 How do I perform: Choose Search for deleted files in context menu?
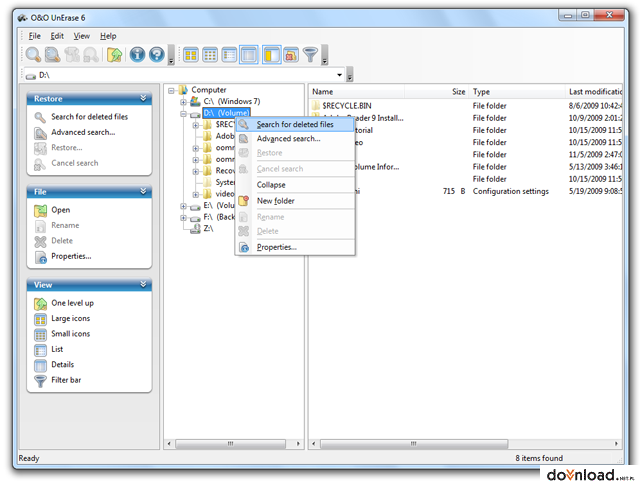[295, 124]
